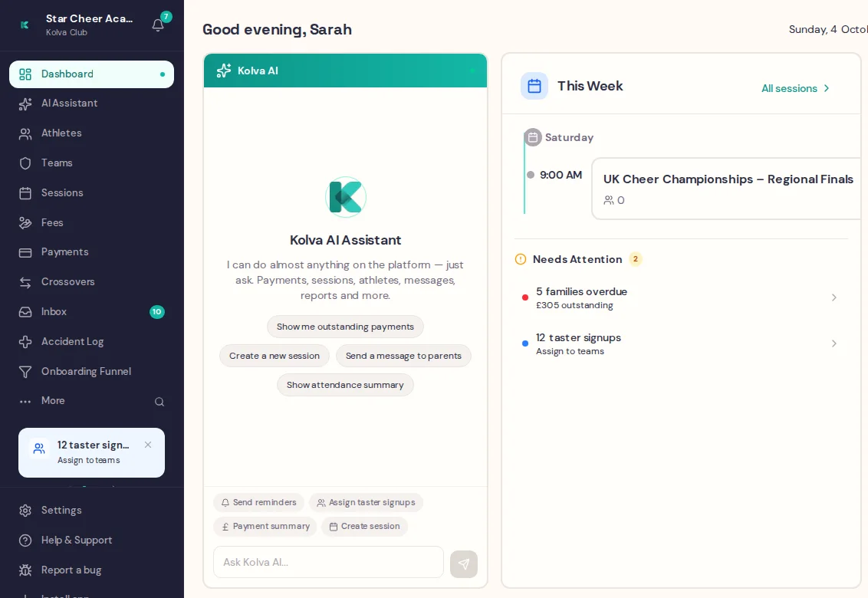Viewport: 868px width, 598px height.
Task: Click the Accident Log cross icon
Action: 25,342
